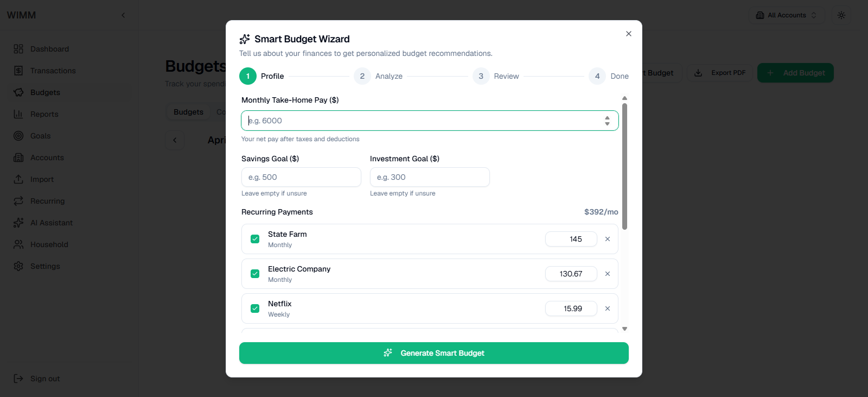868x397 pixels.
Task: Click the Sign out icon
Action: (x=18, y=379)
